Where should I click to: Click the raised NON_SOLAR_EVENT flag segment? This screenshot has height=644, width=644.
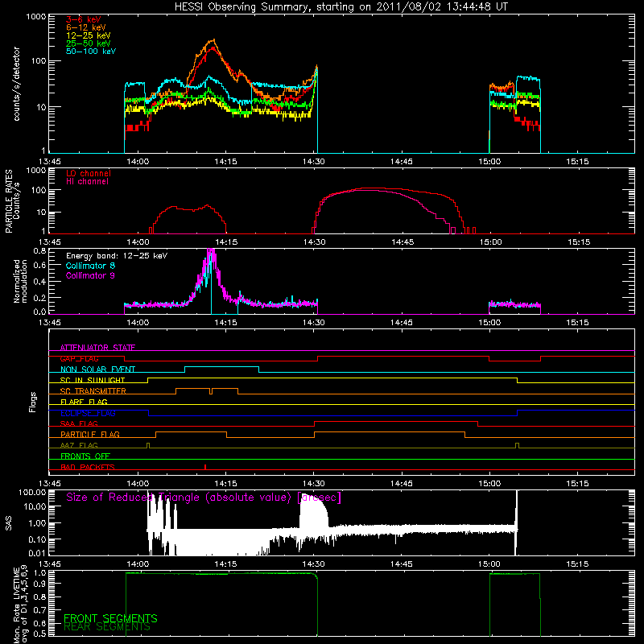[x=222, y=366]
